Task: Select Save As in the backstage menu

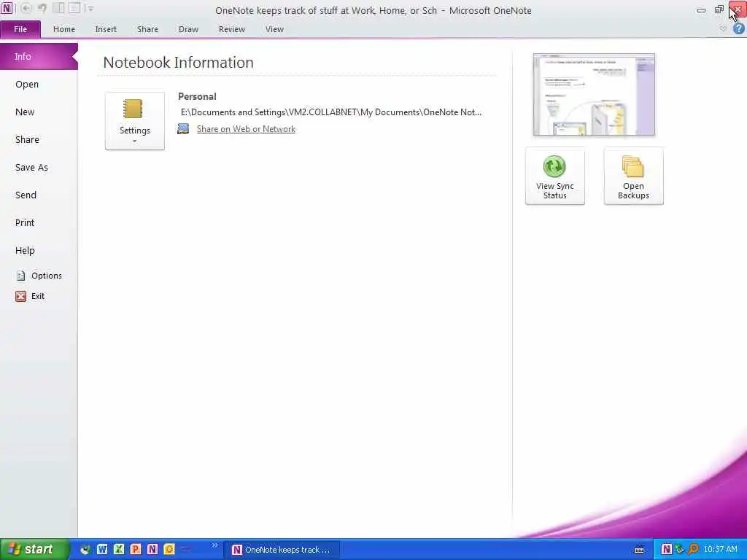Action: click(x=31, y=167)
